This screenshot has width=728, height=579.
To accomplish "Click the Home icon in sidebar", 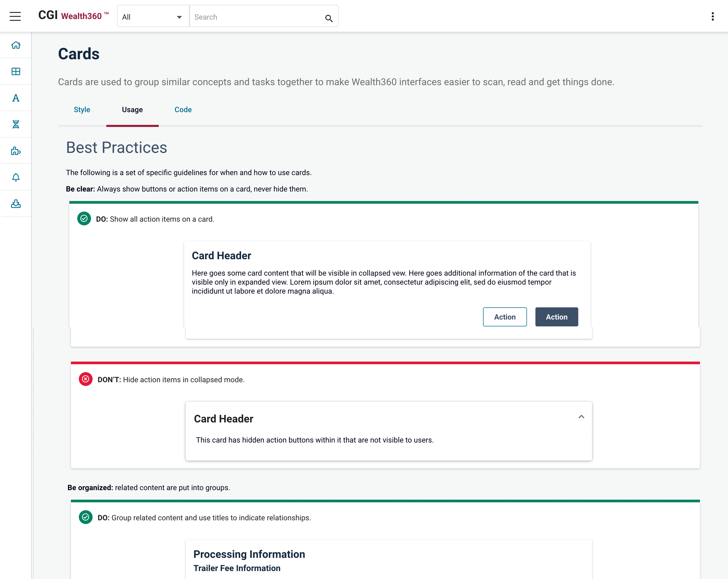I will [x=16, y=45].
